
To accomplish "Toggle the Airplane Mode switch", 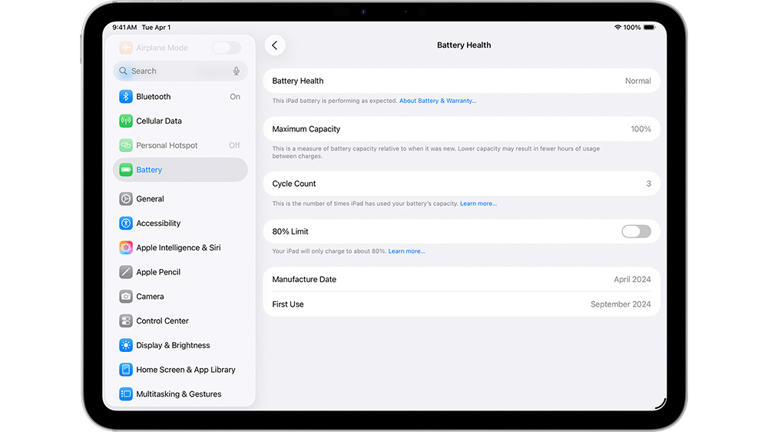I will click(x=227, y=48).
